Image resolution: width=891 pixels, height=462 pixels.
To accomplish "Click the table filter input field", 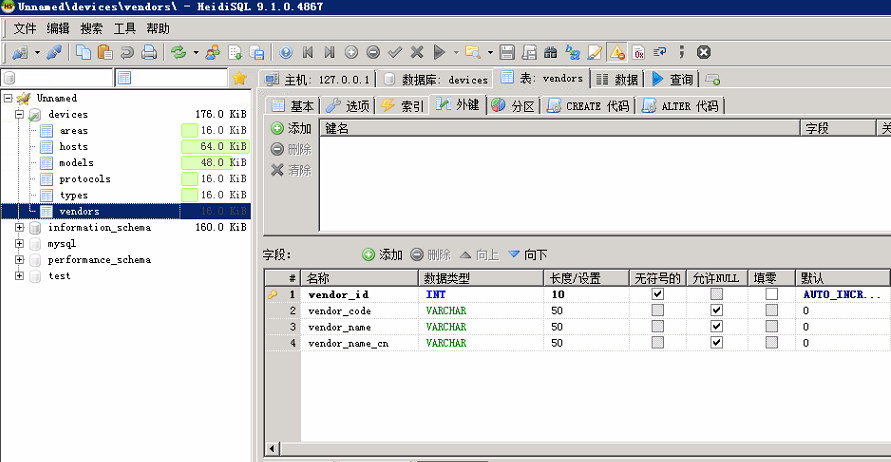I will tap(171, 78).
